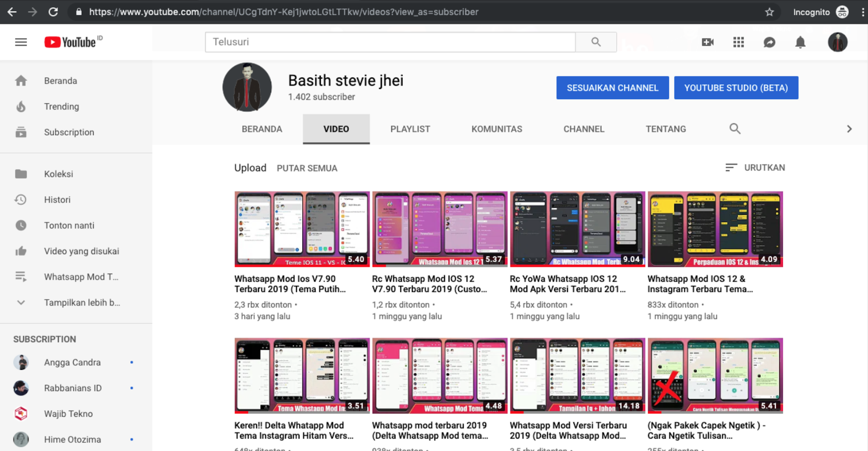Viewport: 868px width, 451px height.
Task: Open Rabbanians ID subscription
Action: (76, 388)
